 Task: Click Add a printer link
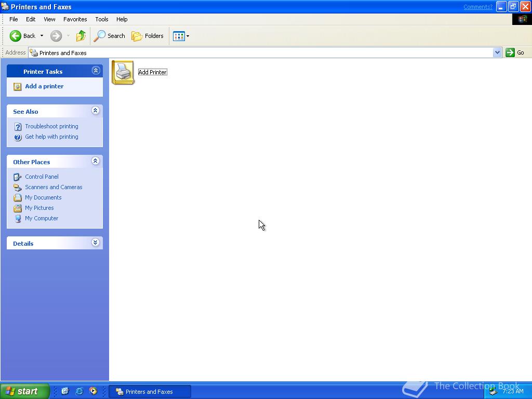(44, 86)
